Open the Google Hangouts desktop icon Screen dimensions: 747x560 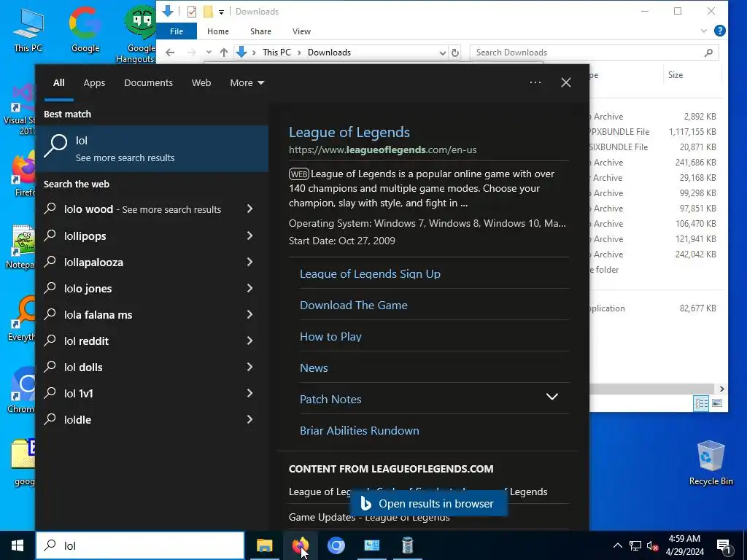coord(138,34)
